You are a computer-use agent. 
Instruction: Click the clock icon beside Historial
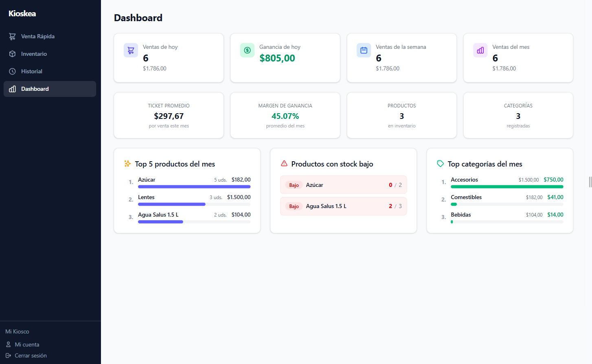[x=13, y=71]
